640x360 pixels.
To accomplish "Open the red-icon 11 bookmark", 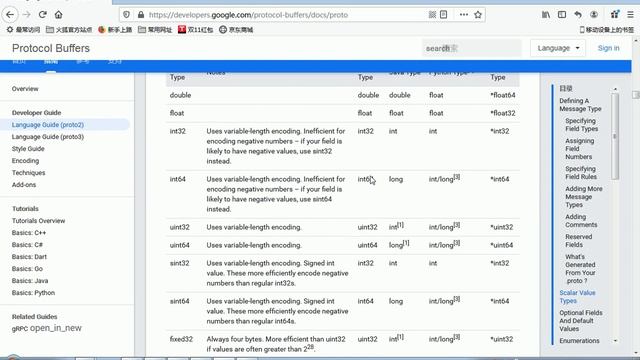I will coord(196,30).
